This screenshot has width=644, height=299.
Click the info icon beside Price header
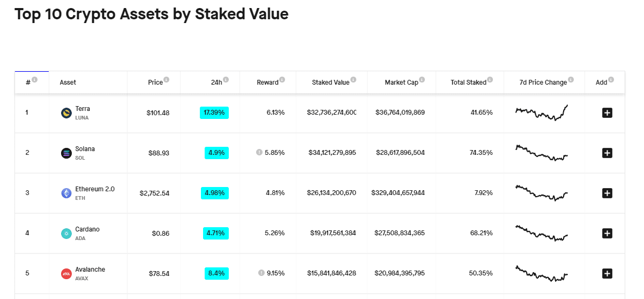tap(167, 80)
